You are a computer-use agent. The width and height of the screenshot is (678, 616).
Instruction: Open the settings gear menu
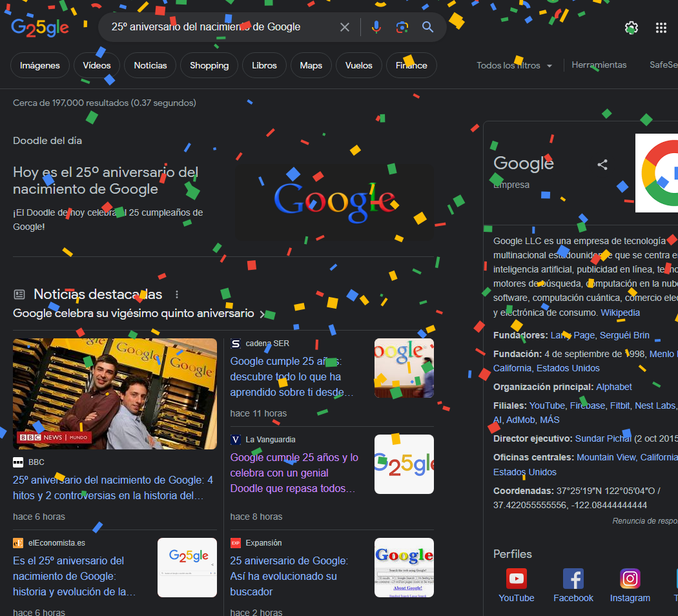tap(631, 28)
